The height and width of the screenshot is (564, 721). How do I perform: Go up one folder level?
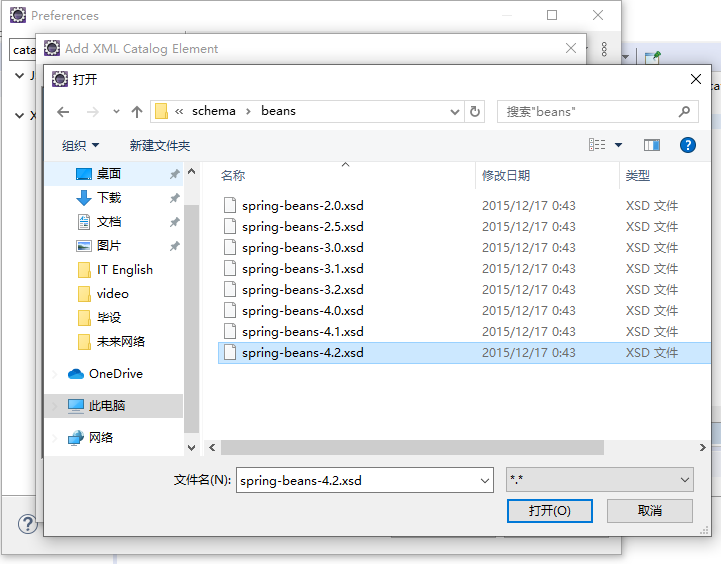pos(137,112)
